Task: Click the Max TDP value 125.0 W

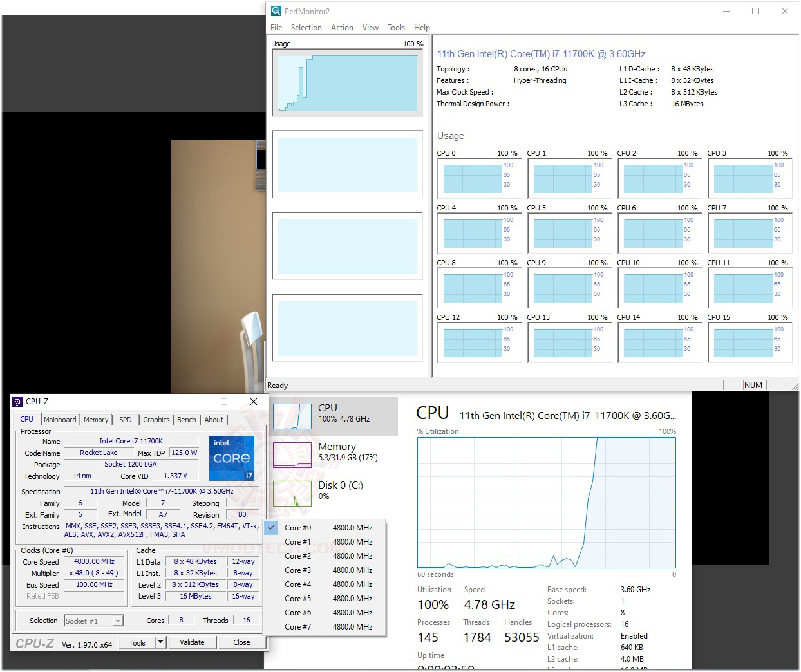Action: (x=184, y=453)
